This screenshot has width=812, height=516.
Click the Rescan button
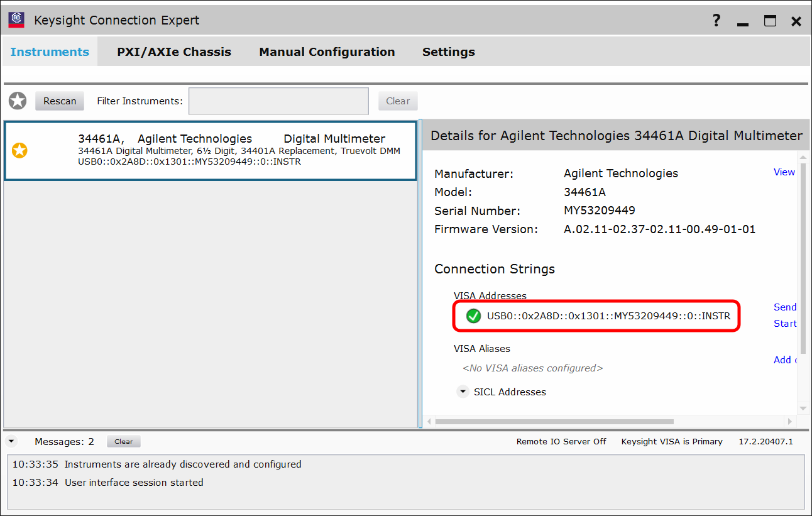click(60, 101)
